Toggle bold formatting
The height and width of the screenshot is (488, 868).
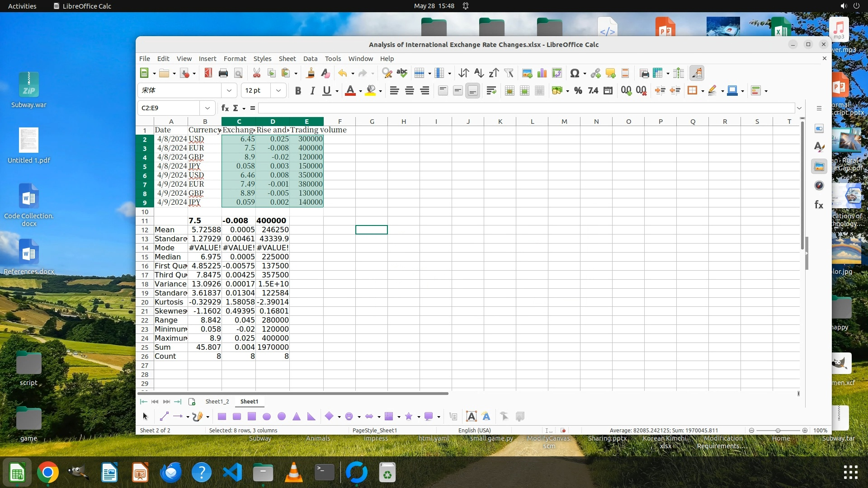[297, 91]
